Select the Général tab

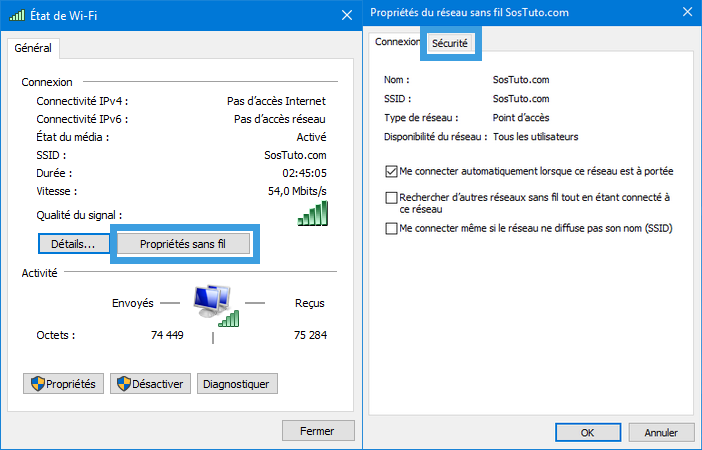coord(33,48)
